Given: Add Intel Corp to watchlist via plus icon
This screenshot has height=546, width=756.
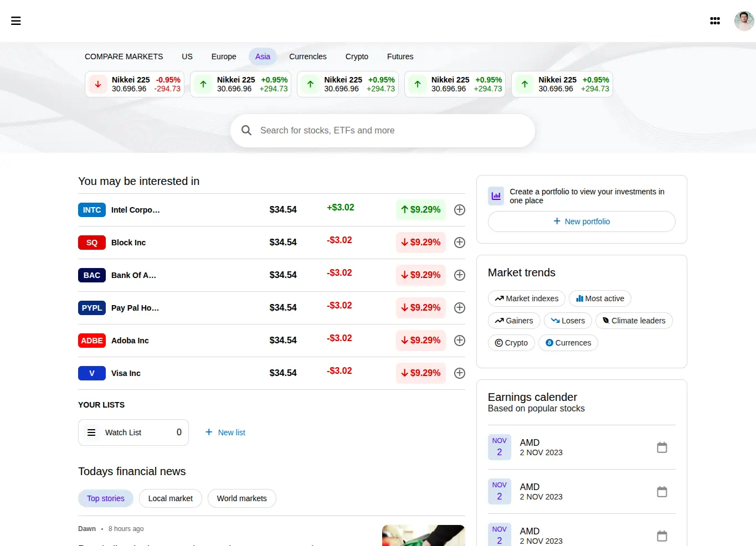Looking at the screenshot, I should [x=459, y=209].
